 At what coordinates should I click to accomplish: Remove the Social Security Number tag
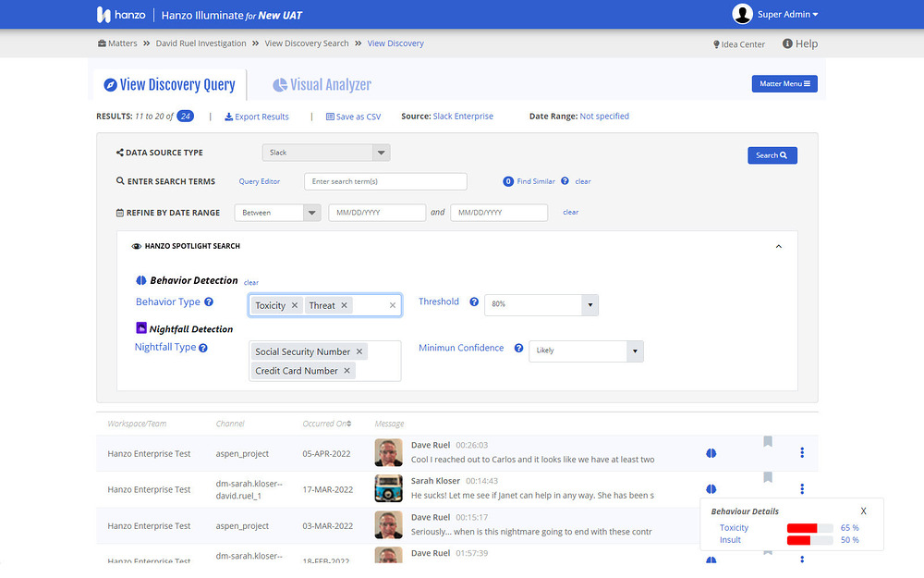(359, 351)
